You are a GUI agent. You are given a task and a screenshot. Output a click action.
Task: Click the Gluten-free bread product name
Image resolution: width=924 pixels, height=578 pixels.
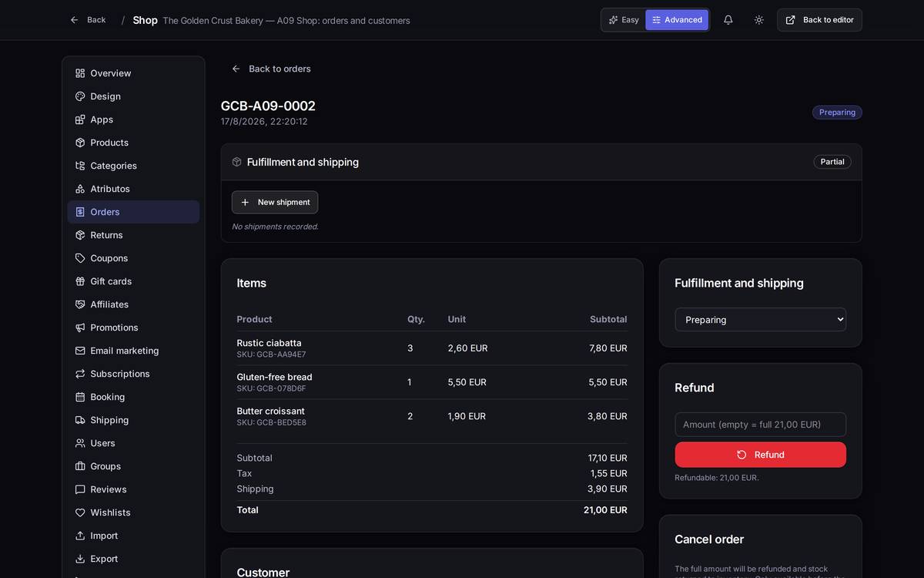point(275,377)
